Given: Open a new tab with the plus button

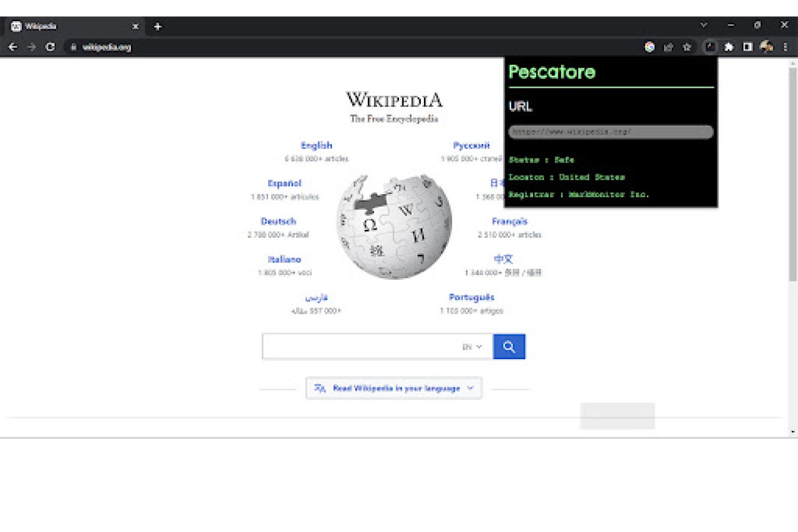Looking at the screenshot, I should tap(157, 26).
